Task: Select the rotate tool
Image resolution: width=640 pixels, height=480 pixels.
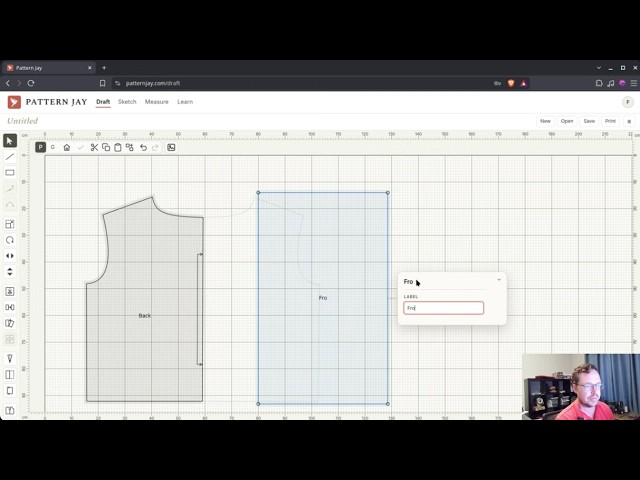Action: tap(10, 240)
